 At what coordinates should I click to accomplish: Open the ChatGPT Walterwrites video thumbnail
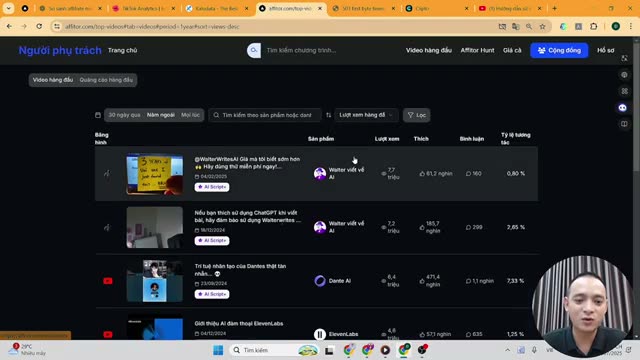[155, 227]
